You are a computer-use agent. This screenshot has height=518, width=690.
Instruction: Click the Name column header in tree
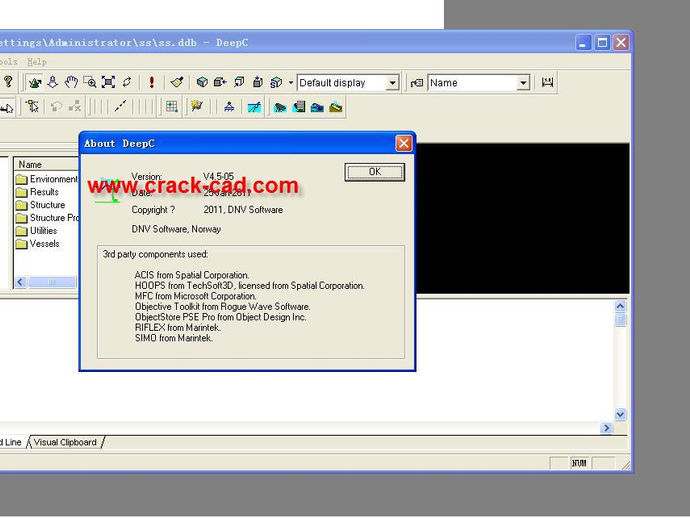pyautogui.click(x=46, y=164)
